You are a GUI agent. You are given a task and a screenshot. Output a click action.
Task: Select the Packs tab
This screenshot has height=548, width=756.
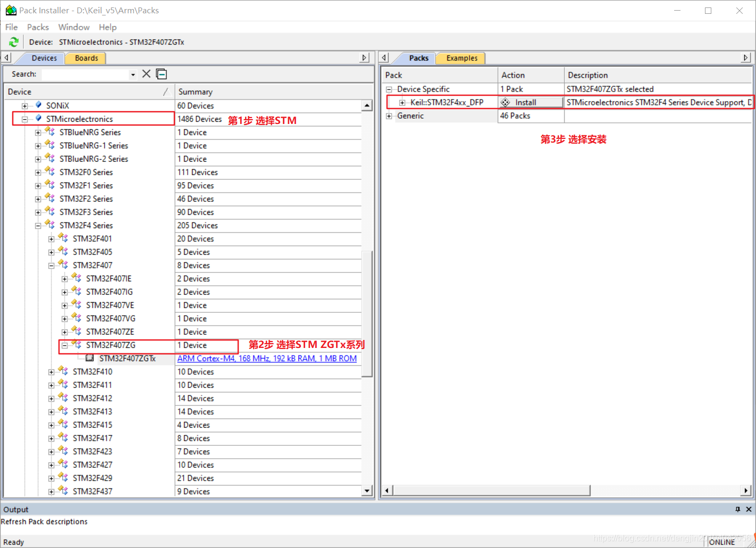(418, 58)
